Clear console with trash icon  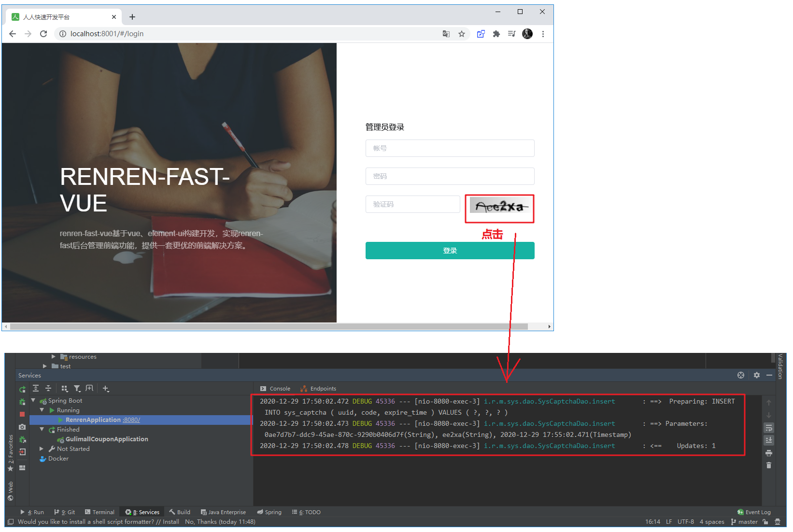769,465
